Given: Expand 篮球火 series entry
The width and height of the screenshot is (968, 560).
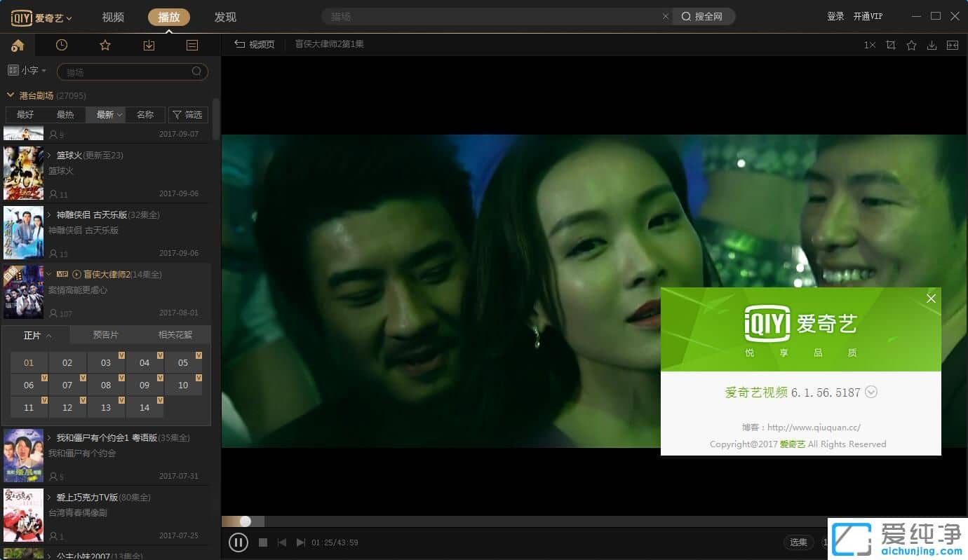Looking at the screenshot, I should [x=50, y=155].
